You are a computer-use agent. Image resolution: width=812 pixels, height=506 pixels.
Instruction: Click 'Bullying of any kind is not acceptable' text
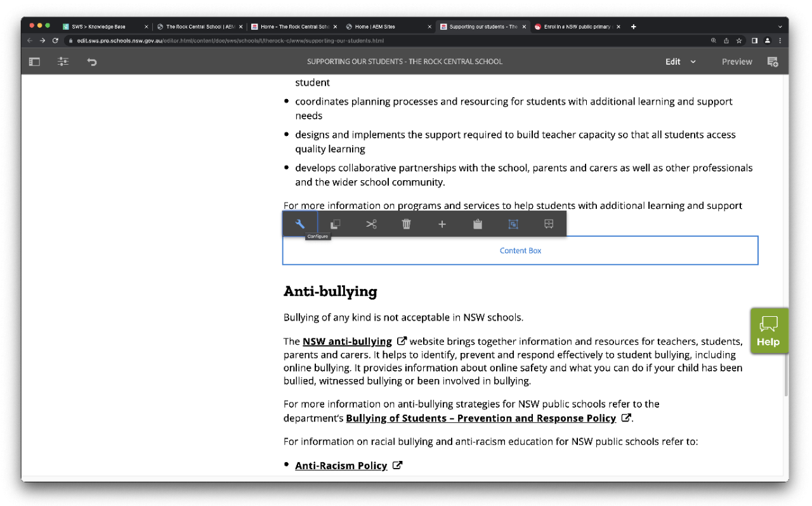403,317
